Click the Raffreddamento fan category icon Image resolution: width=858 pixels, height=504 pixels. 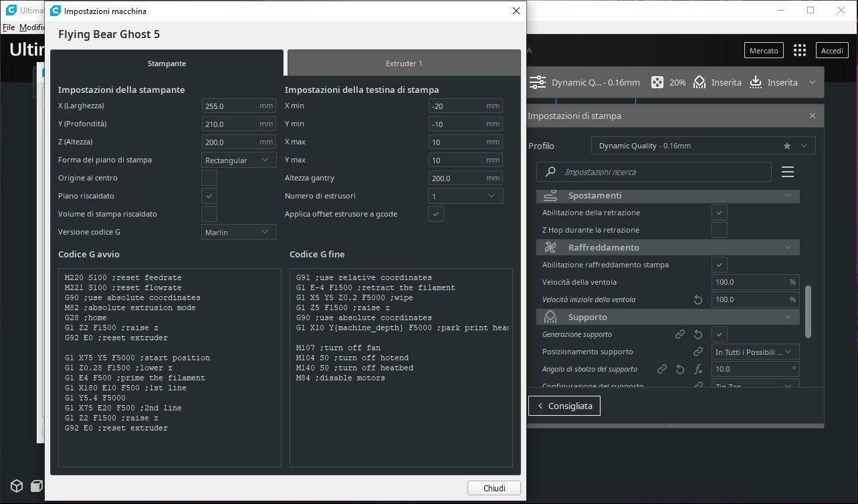click(x=550, y=247)
